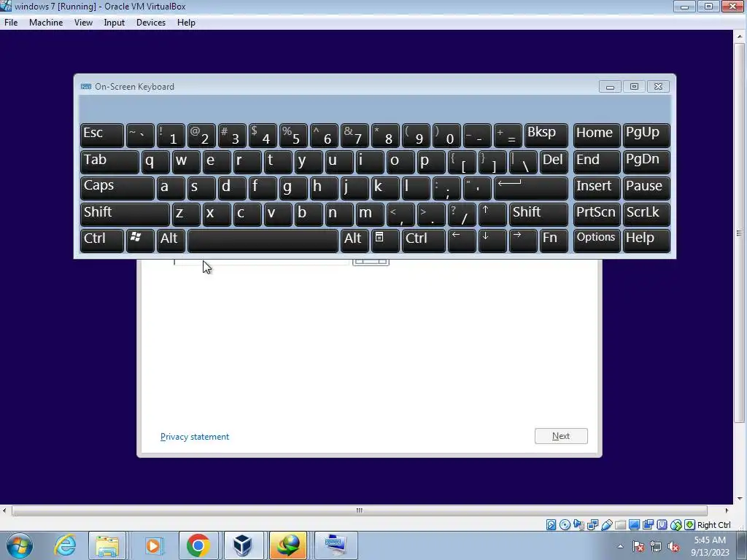Image resolution: width=747 pixels, height=560 pixels.
Task: Click the Tab key
Action: click(x=109, y=161)
